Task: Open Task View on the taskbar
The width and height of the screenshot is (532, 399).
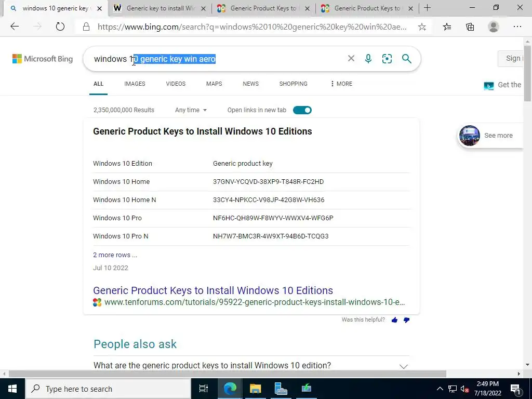Action: (204, 389)
